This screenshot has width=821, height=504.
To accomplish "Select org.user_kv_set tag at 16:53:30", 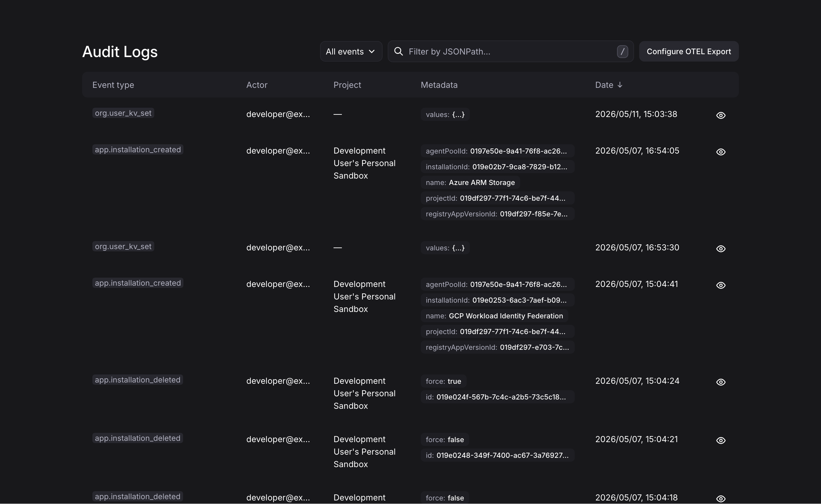I will (x=123, y=246).
